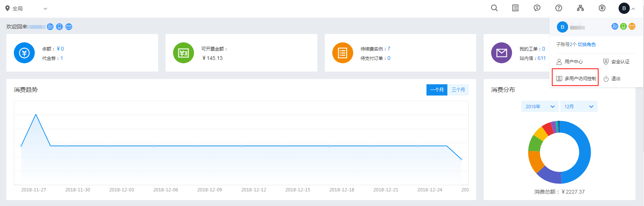Collapse the user menu via avatar B

[624, 8]
